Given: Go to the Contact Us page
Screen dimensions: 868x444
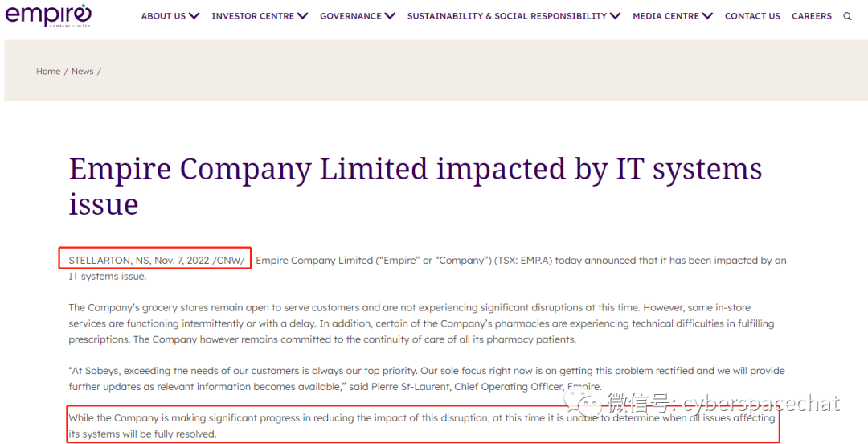Looking at the screenshot, I should [752, 16].
